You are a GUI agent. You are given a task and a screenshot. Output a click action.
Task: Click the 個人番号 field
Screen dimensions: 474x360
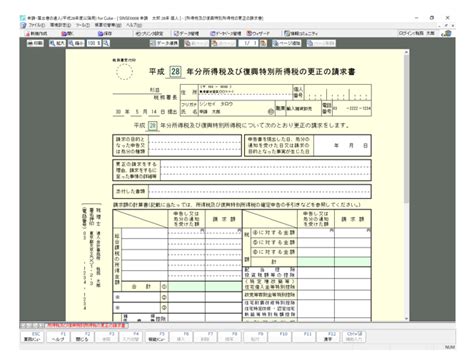pos(337,92)
